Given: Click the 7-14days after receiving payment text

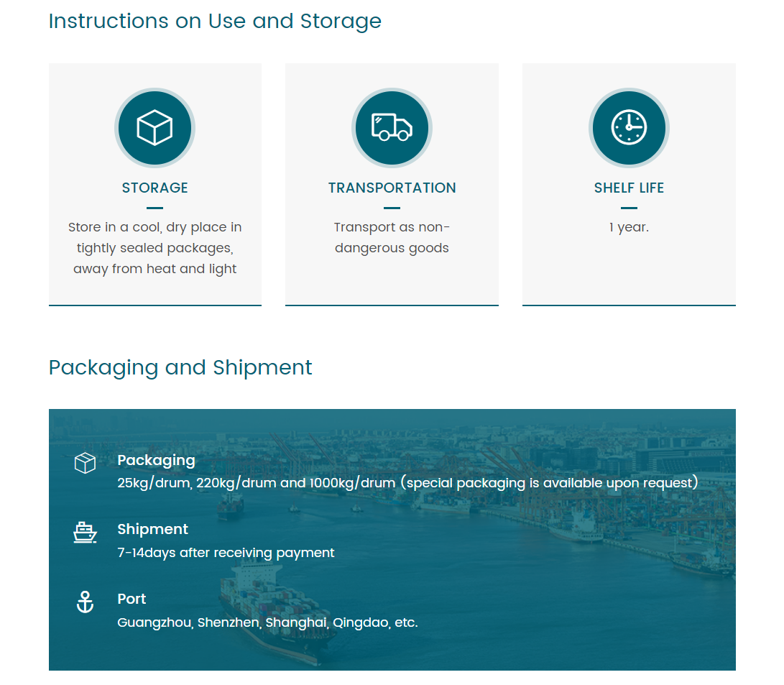Looking at the screenshot, I should [x=226, y=553].
